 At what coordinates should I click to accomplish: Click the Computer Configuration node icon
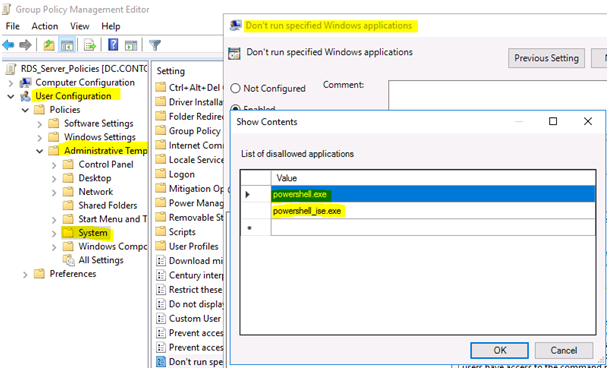tap(26, 83)
